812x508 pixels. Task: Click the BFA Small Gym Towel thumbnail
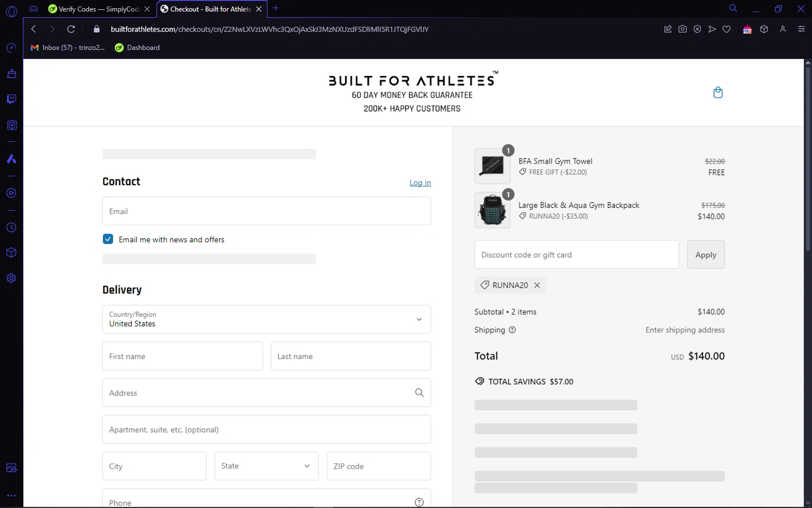[493, 166]
